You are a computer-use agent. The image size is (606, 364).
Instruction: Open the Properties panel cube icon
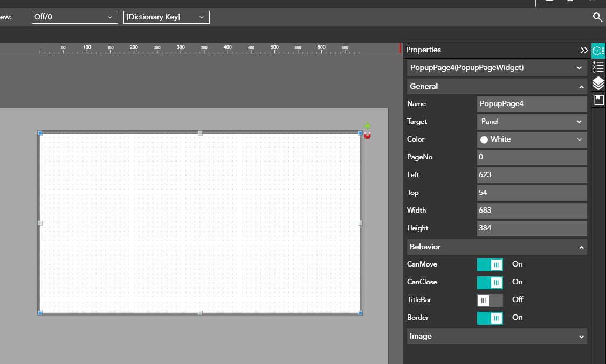tap(598, 51)
